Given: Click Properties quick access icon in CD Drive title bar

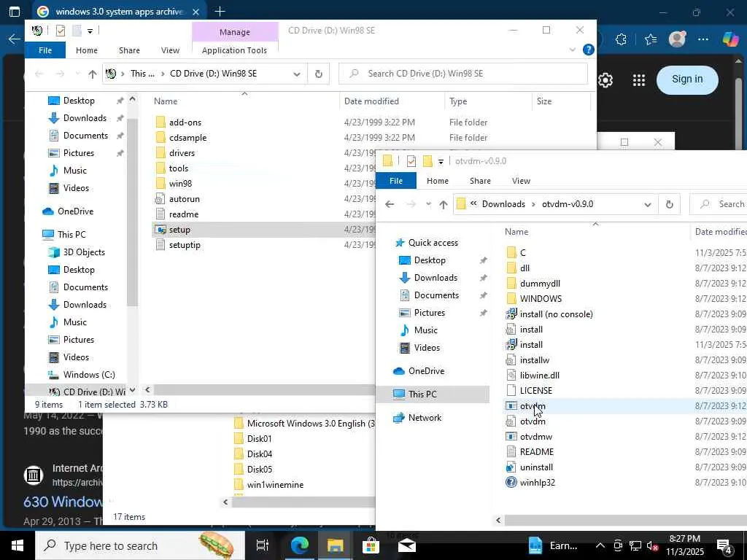Looking at the screenshot, I should [x=60, y=31].
